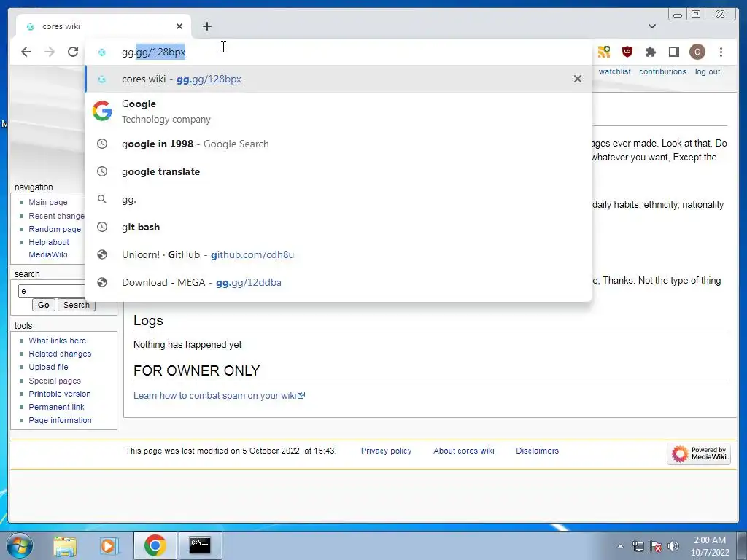Choose 'git bash' history suggestion

pyautogui.click(x=338, y=227)
